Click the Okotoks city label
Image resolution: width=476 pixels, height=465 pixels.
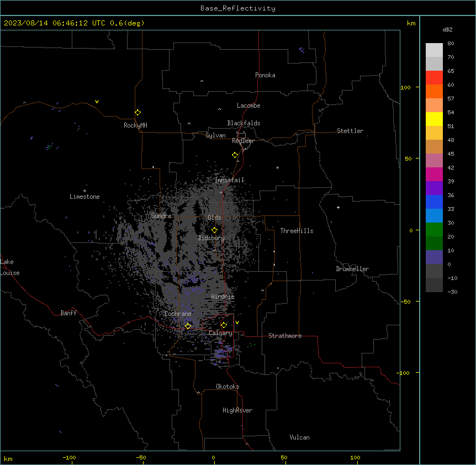click(228, 387)
